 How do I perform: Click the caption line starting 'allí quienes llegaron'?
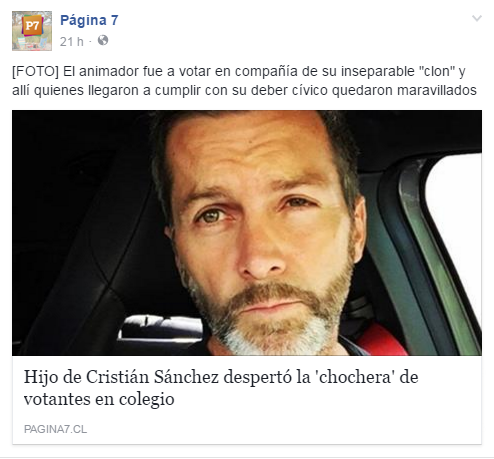pos(244,90)
